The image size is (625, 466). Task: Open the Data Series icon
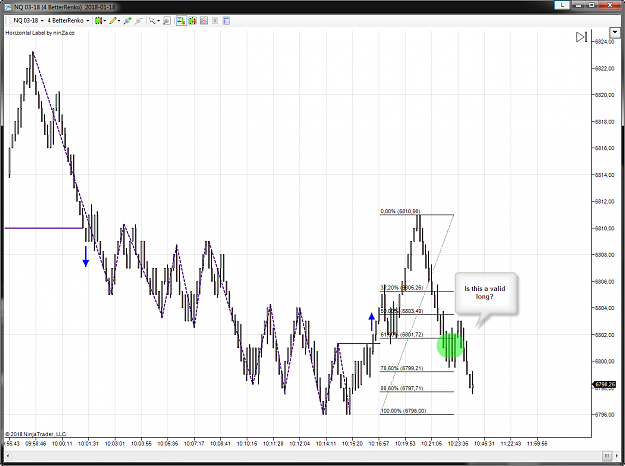(193, 21)
